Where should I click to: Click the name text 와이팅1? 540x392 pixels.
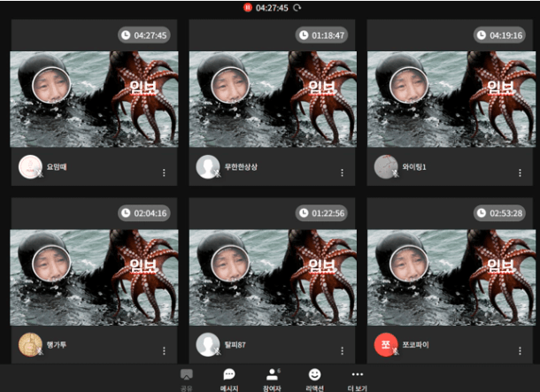point(414,167)
